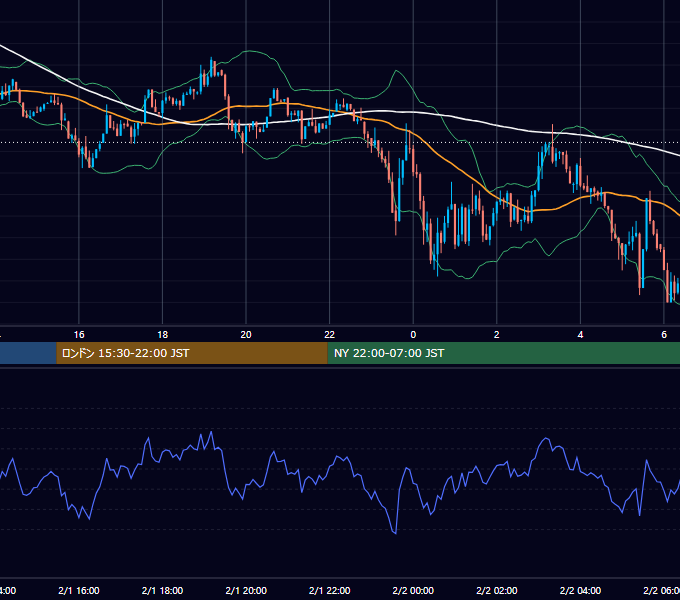
Task: Click the blue session bar left of ロンドン
Action: [x=28, y=353]
